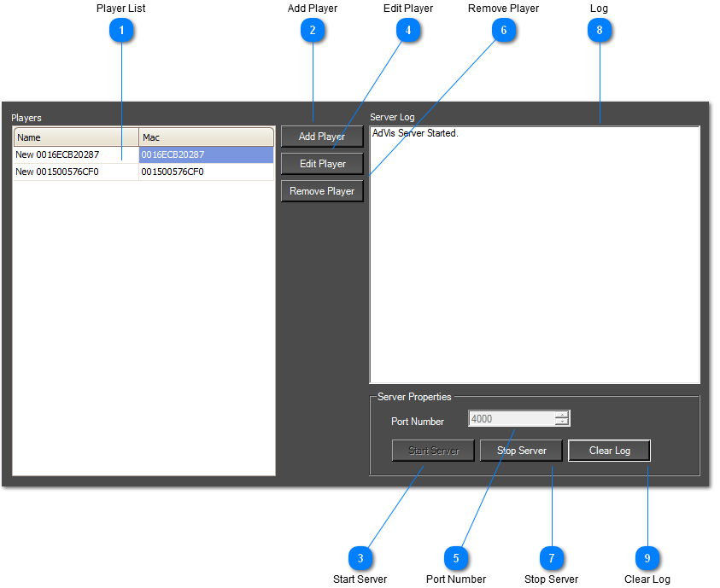Click callout marker 8 for Log
The width and height of the screenshot is (720, 588).
pos(600,31)
